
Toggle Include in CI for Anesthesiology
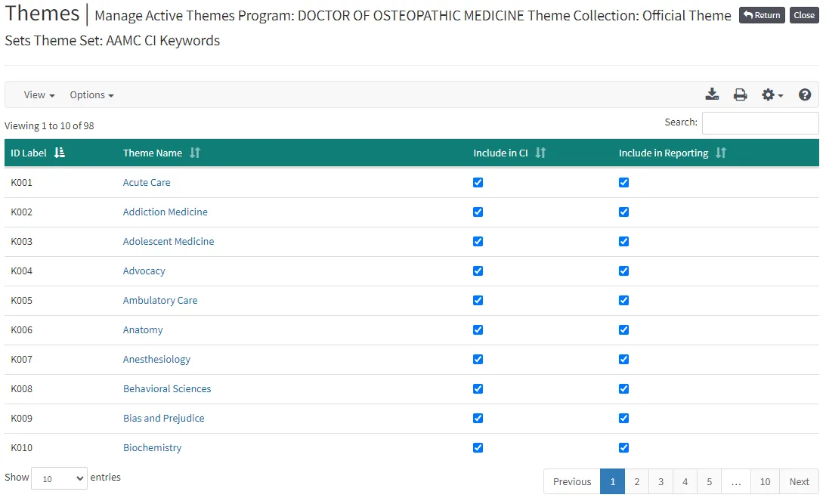(478, 359)
